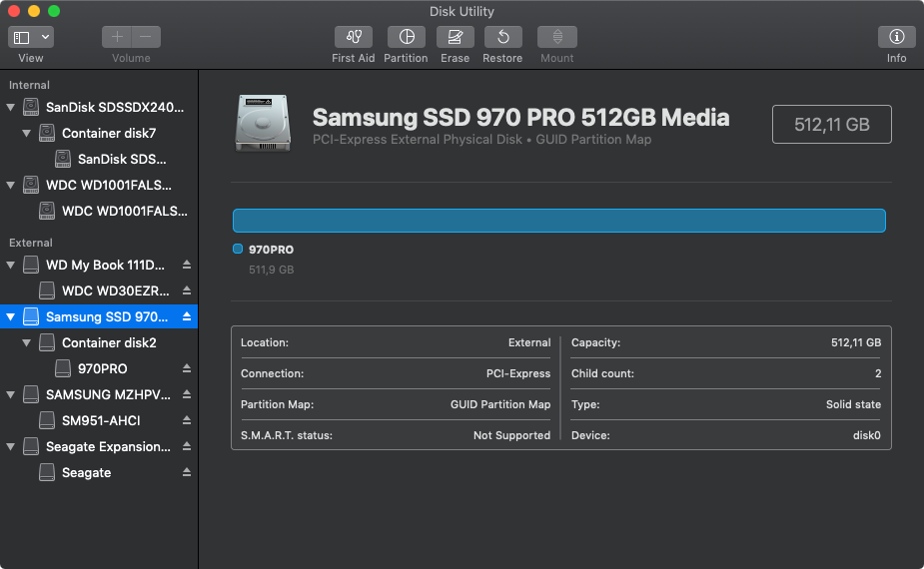The width and height of the screenshot is (924, 569).
Task: Select the SanDisk SDS volume
Action: click(99, 159)
